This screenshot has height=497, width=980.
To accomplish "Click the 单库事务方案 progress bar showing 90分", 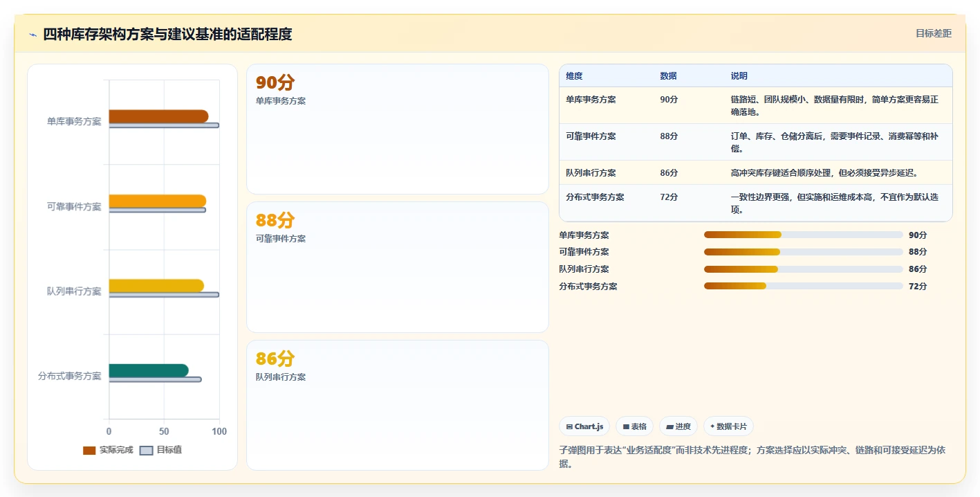I will tap(803, 235).
